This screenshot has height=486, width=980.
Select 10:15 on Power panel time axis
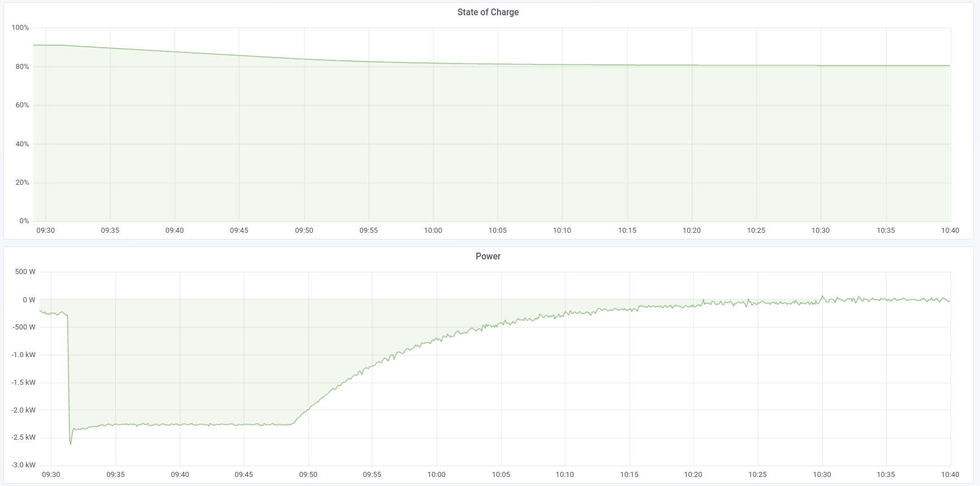click(x=629, y=475)
